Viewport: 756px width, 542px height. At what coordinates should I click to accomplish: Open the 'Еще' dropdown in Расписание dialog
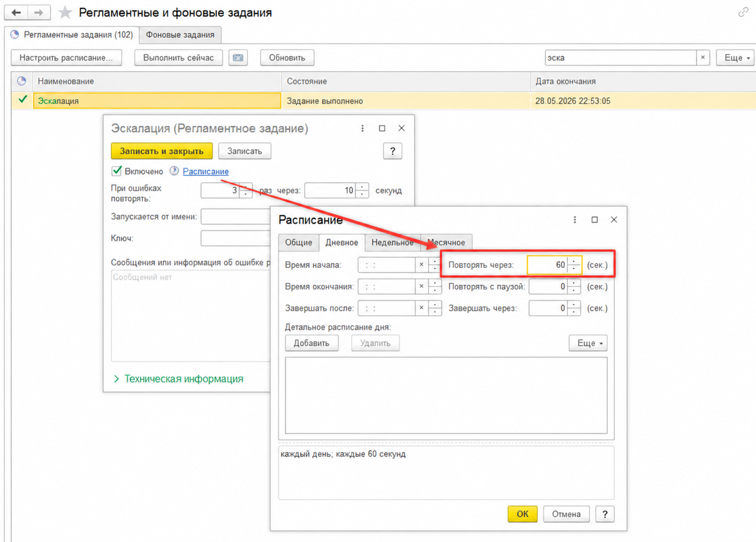[x=588, y=343]
